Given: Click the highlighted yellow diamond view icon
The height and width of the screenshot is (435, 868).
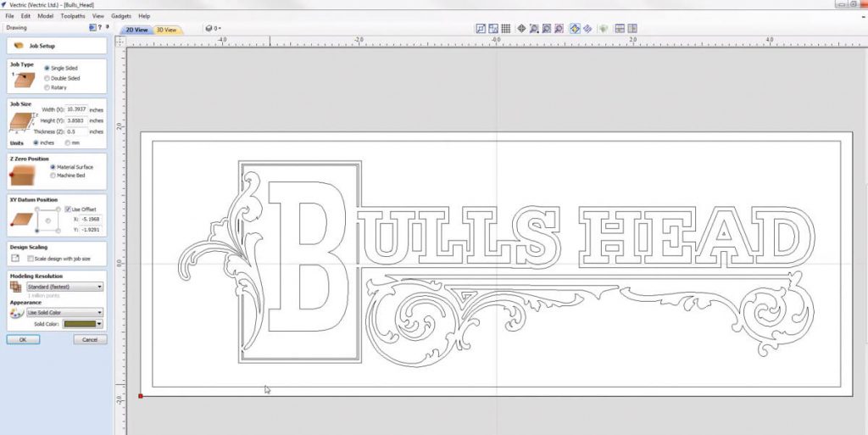Looking at the screenshot, I should [x=574, y=29].
